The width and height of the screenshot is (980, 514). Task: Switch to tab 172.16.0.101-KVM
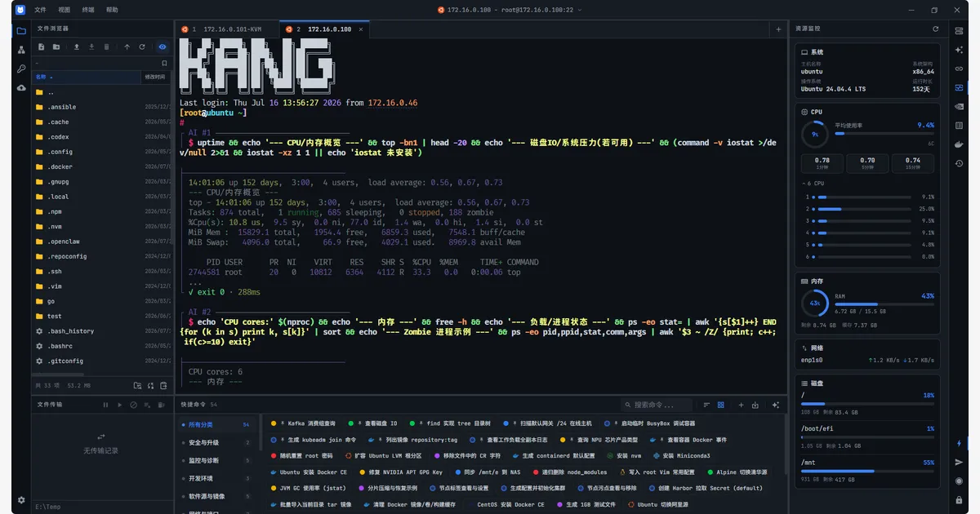(226, 29)
